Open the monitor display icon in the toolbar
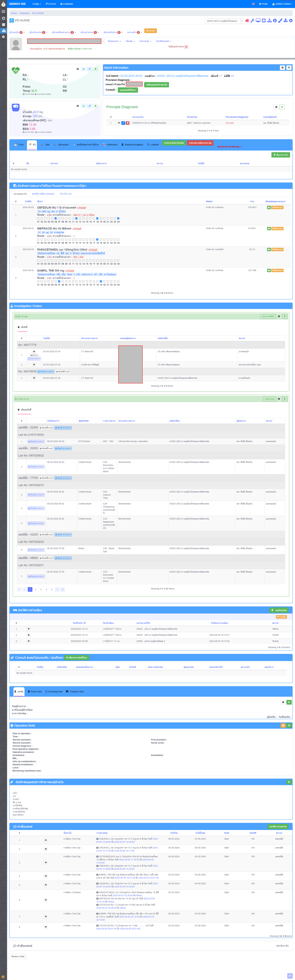 coord(258,20)
